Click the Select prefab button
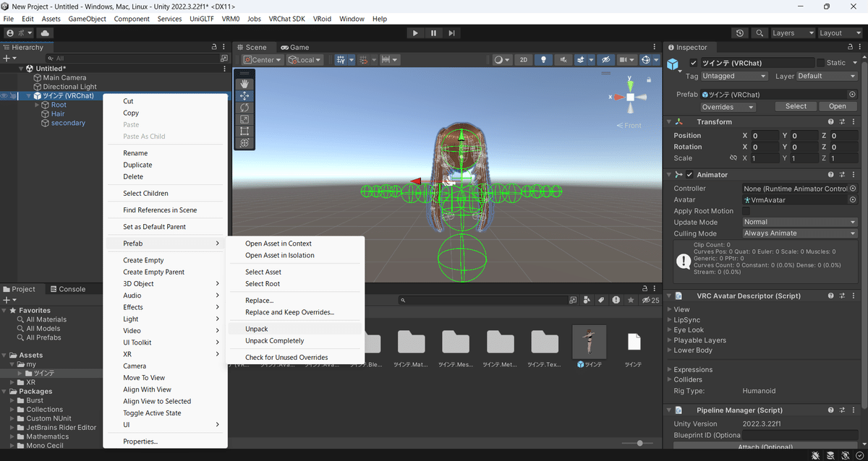The height and width of the screenshot is (461, 868). tap(796, 106)
